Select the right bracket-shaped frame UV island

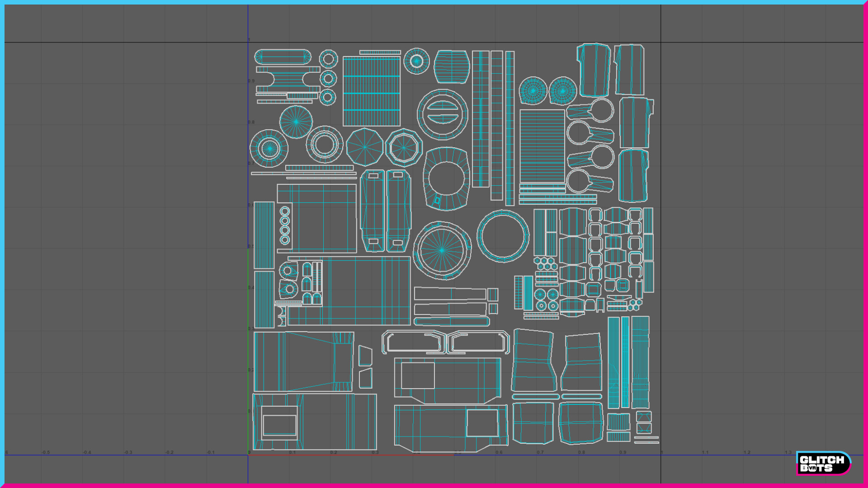click(x=478, y=342)
